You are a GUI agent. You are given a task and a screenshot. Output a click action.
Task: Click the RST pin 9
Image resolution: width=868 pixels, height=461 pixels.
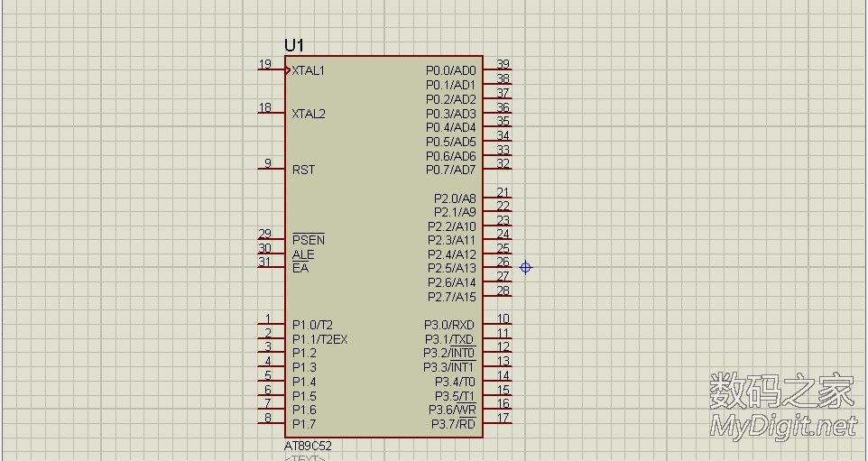(x=270, y=170)
